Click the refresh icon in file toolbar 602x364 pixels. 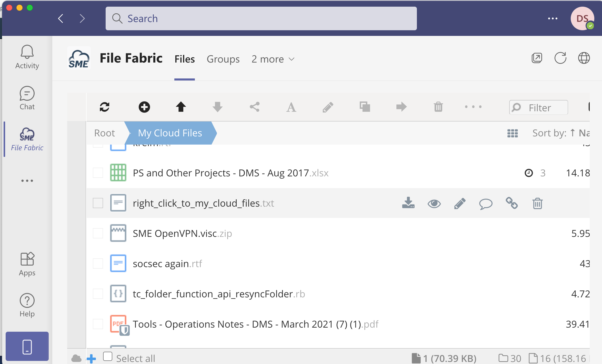point(105,107)
